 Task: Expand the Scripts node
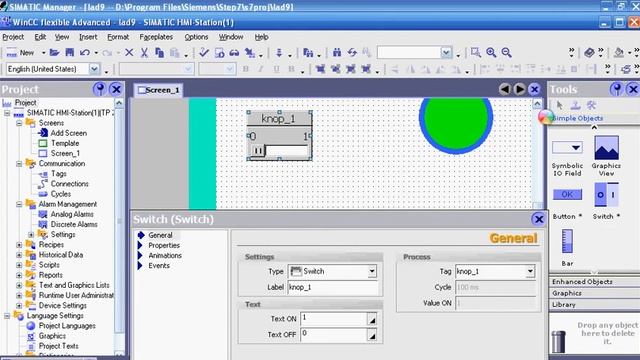pyautogui.click(x=19, y=265)
